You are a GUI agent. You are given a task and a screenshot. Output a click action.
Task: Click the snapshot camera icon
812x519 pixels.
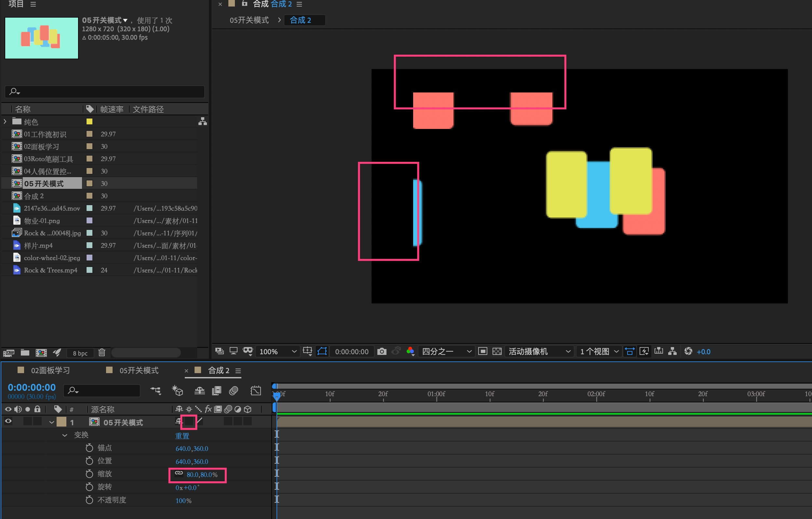[381, 351]
